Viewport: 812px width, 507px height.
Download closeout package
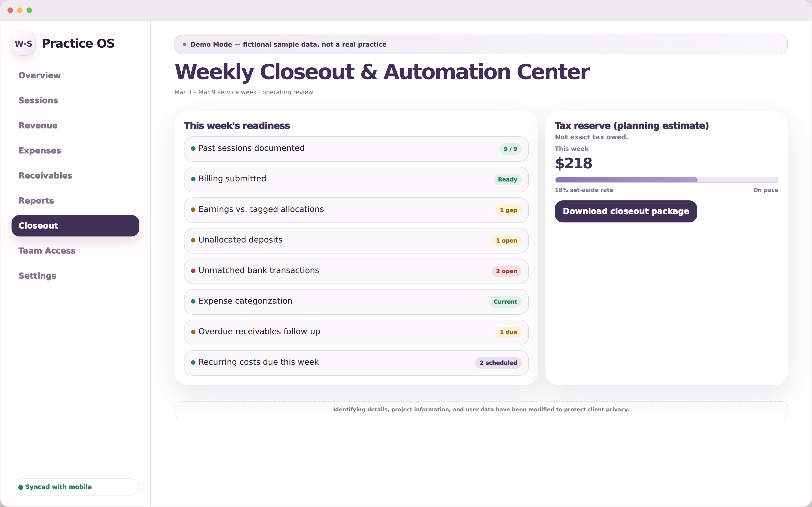626,211
